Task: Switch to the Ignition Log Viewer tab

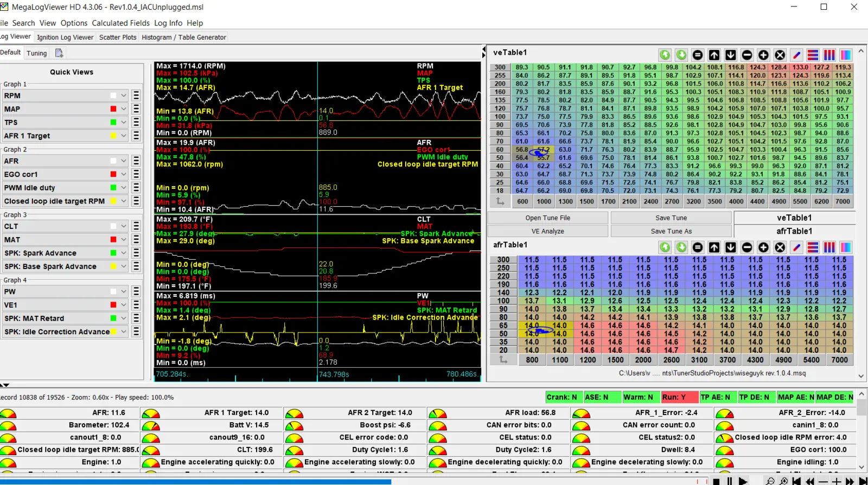Action: coord(65,37)
